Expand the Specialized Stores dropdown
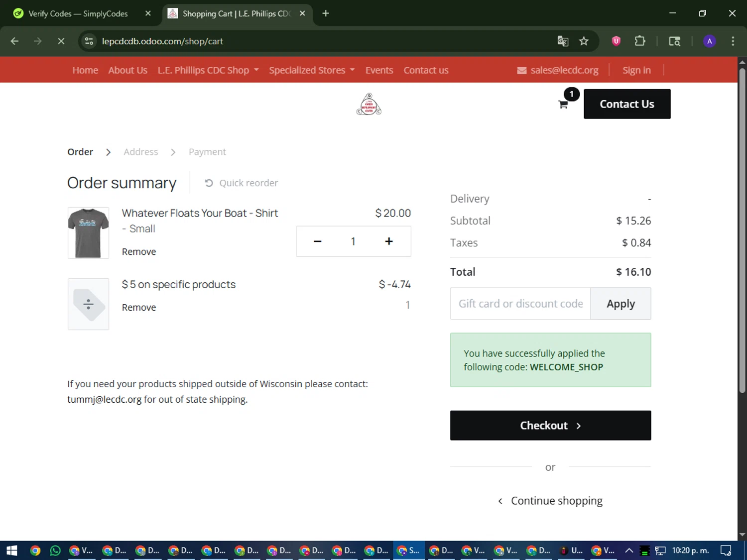 point(312,70)
